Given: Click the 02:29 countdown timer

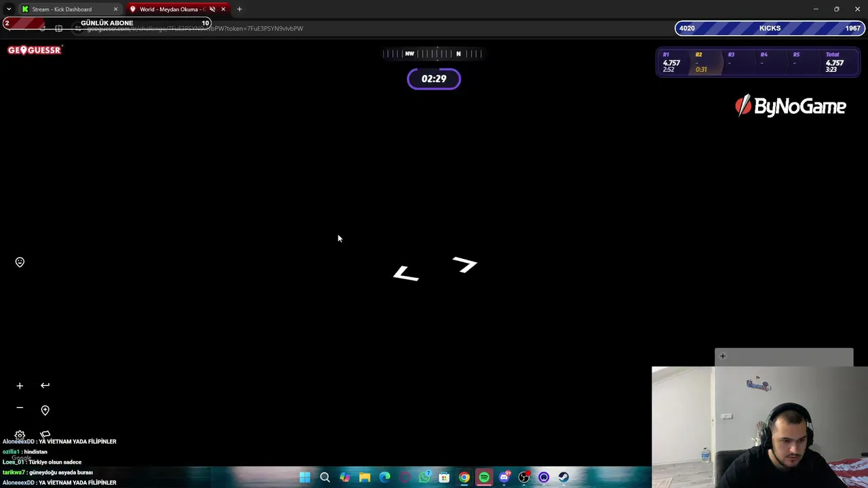Looking at the screenshot, I should click(434, 79).
